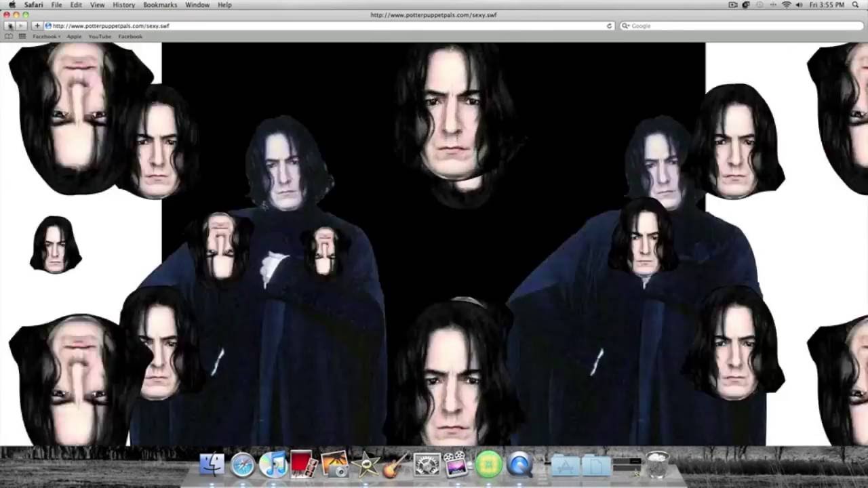Open the Help menu
The height and width of the screenshot is (488, 868).
tap(224, 5)
